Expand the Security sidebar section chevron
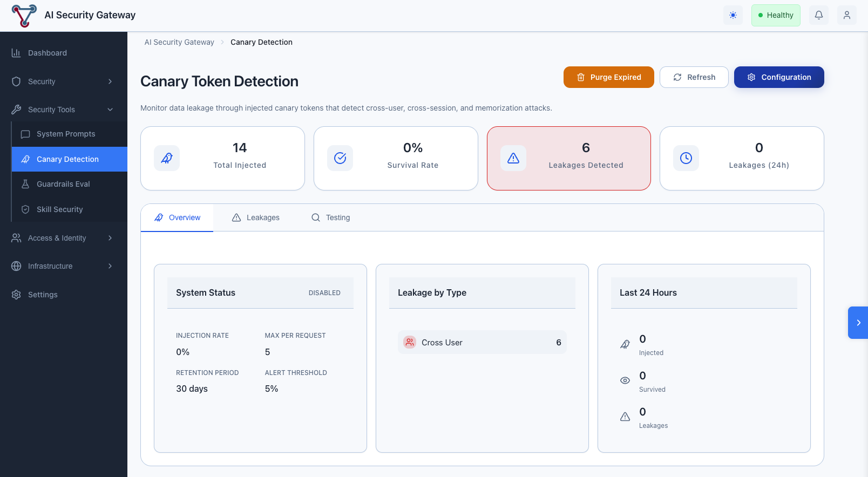The image size is (868, 477). tap(110, 81)
